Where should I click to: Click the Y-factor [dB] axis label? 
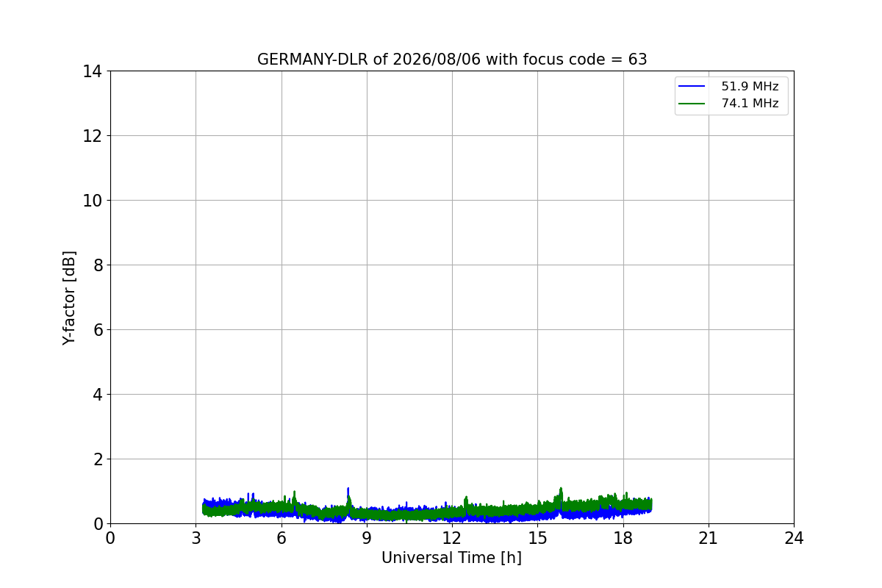click(x=69, y=298)
